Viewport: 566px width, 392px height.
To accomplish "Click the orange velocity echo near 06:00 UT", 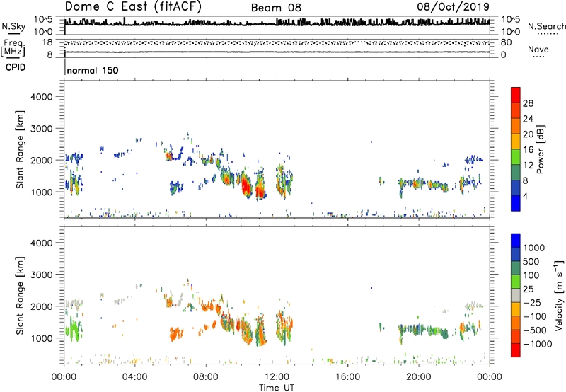I will (x=176, y=333).
